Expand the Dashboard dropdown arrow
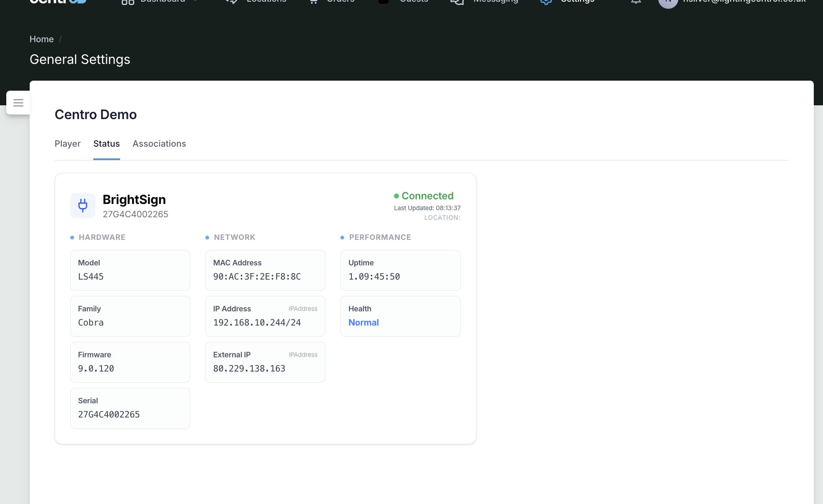 [195, 1]
